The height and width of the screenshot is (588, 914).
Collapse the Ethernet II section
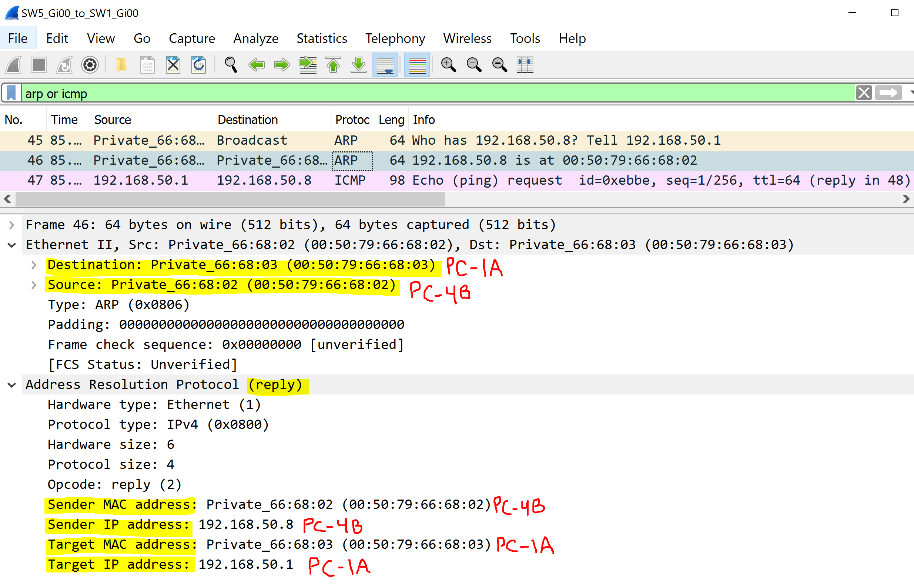[11, 245]
